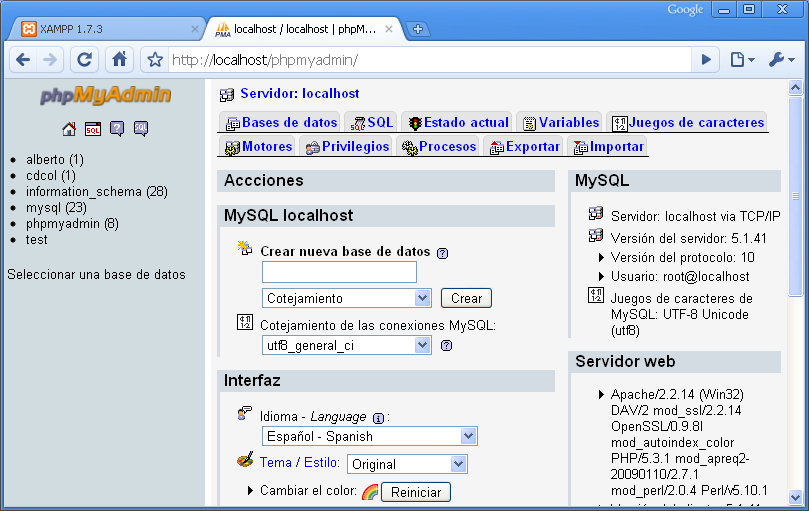Open Procesos tab
Viewport: 809px width, 511px height.
tap(439, 147)
